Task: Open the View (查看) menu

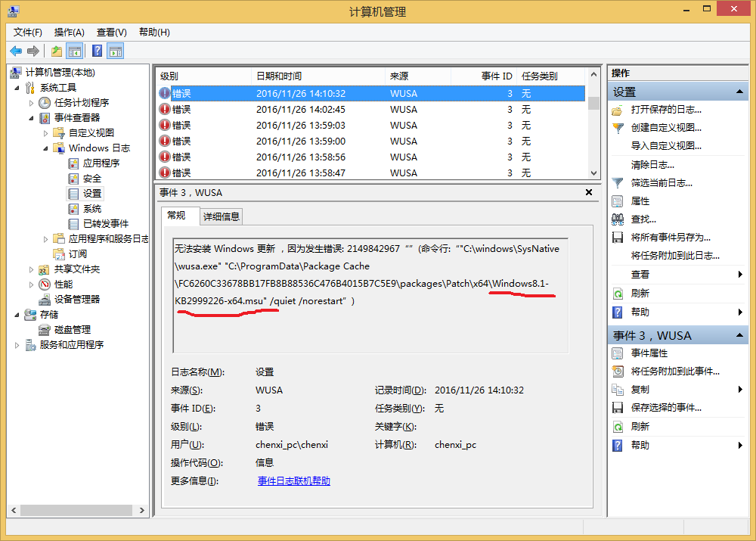Action: coord(111,33)
